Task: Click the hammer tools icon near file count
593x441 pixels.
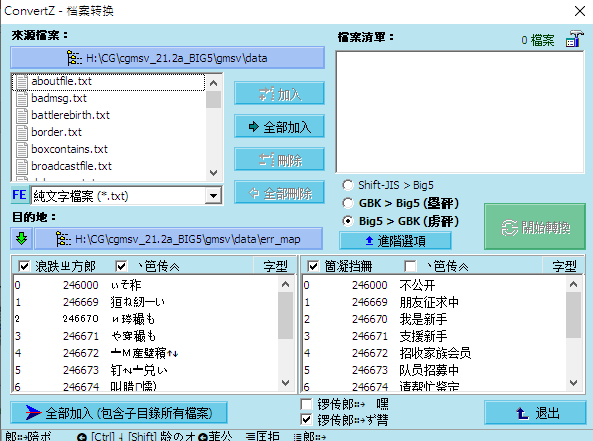Action: coord(574,39)
